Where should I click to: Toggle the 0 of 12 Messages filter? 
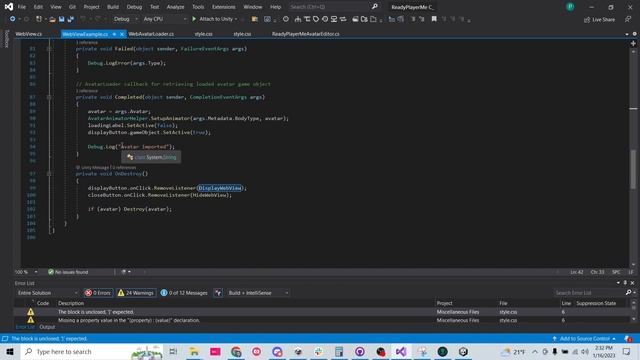(x=184, y=293)
